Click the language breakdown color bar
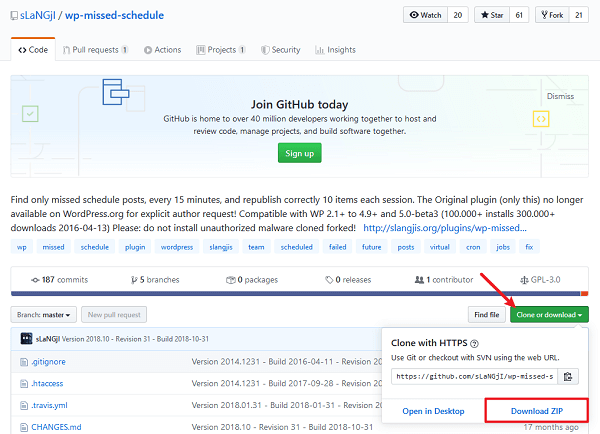The image size is (600, 434). coord(300,294)
